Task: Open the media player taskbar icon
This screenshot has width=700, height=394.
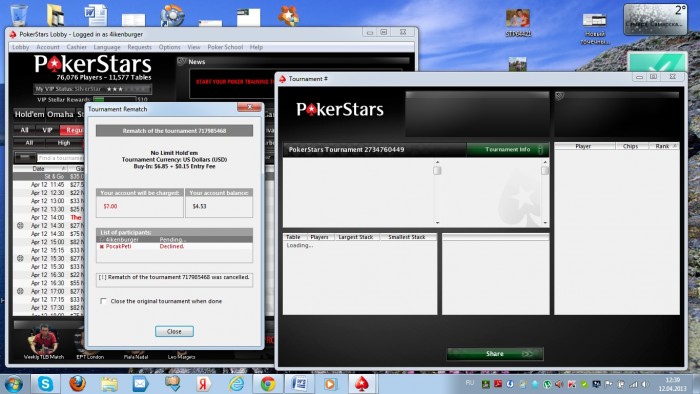Action: click(330, 384)
